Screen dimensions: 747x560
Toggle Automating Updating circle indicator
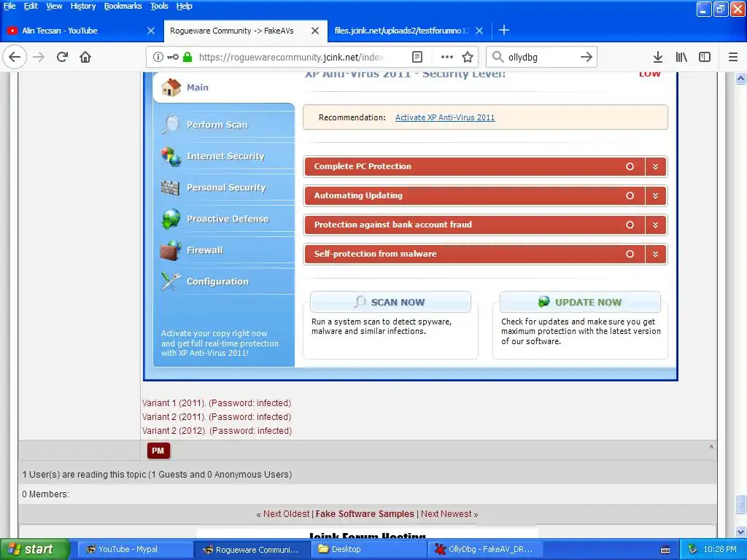tap(630, 195)
